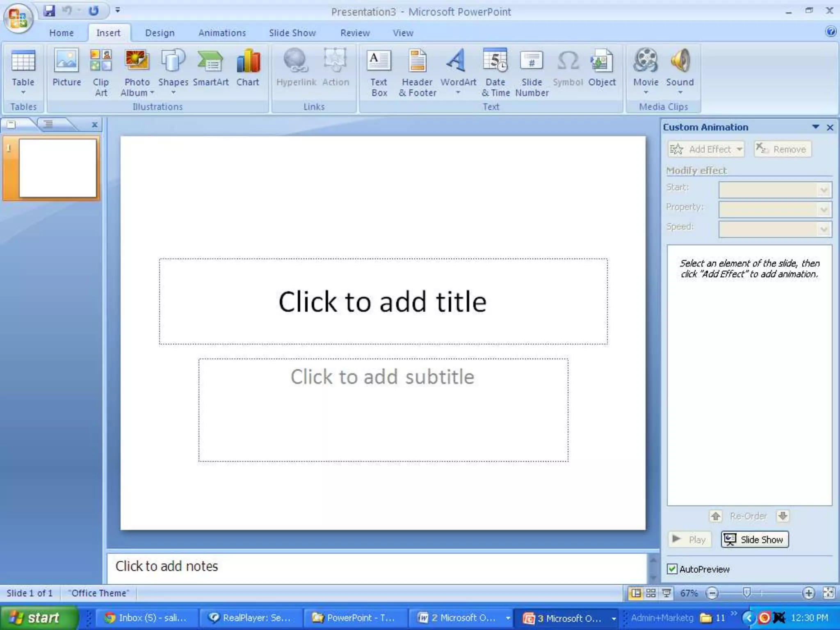Insert a Picture from the ribbon
This screenshot has height=630, width=840.
pos(66,71)
